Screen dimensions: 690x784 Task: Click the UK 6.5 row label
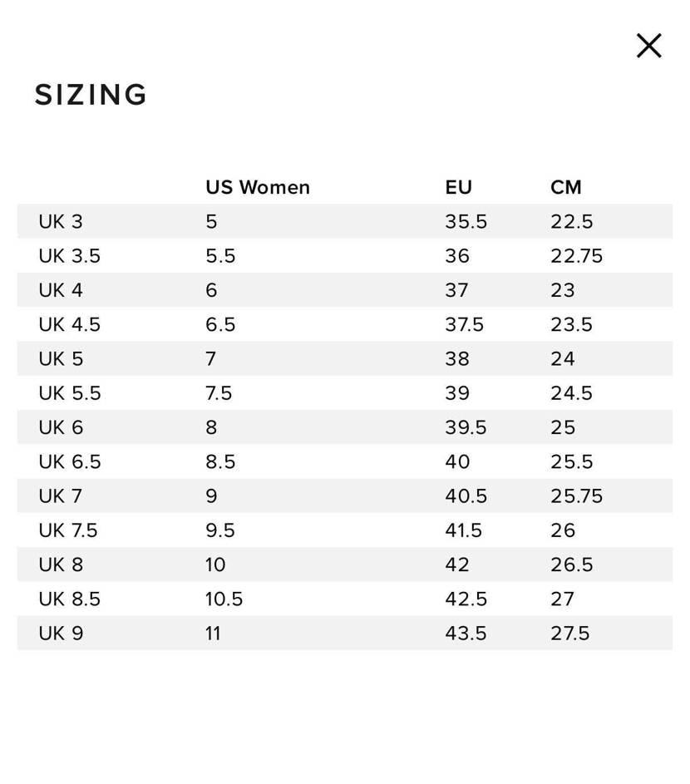(x=69, y=461)
